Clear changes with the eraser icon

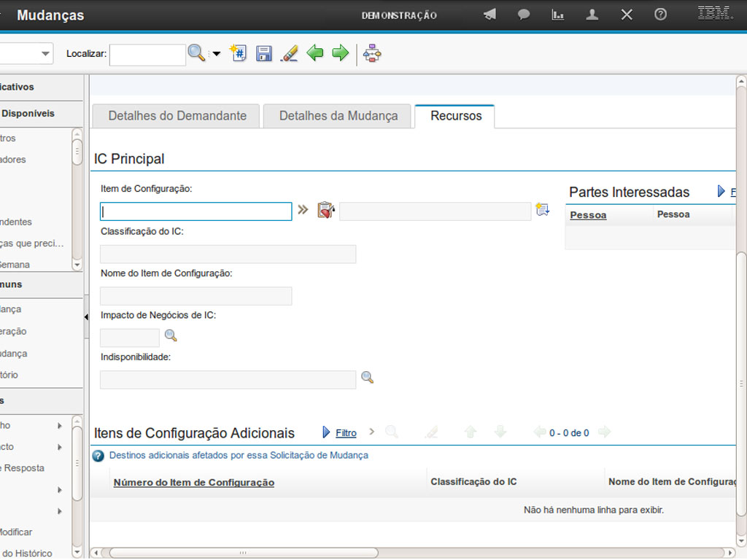point(289,53)
